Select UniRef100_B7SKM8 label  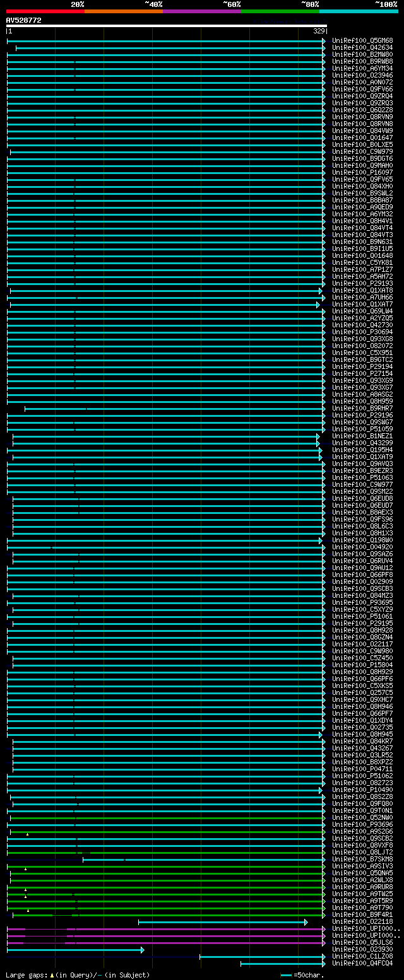(362, 859)
